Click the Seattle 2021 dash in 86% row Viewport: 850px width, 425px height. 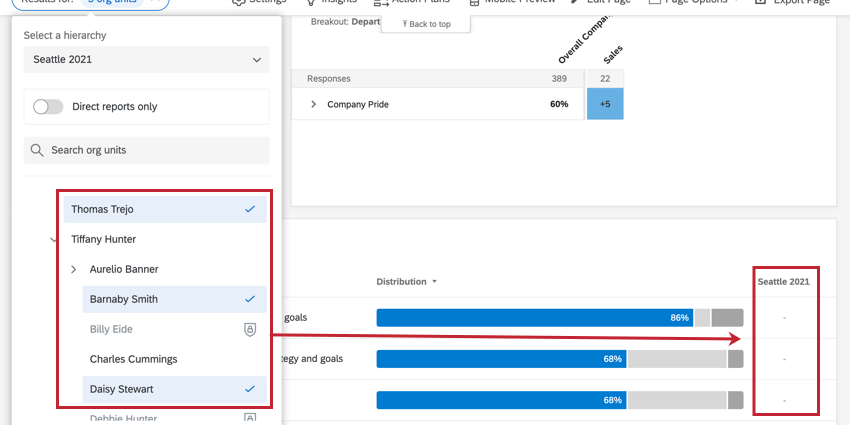point(784,318)
